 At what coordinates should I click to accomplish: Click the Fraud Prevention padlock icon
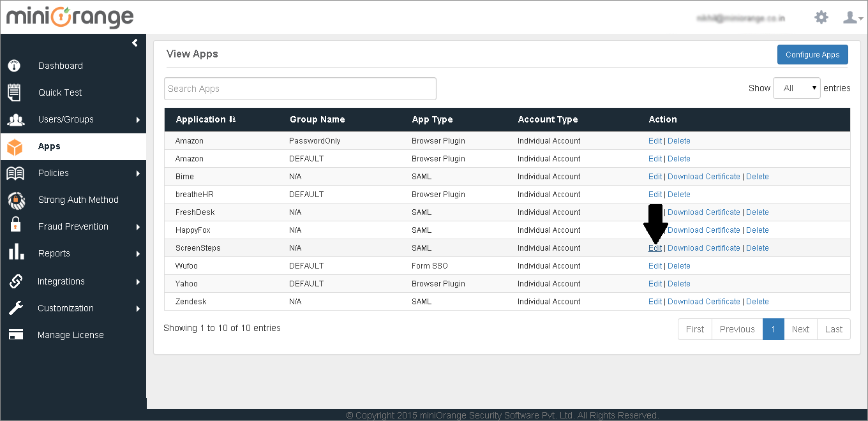click(15, 226)
